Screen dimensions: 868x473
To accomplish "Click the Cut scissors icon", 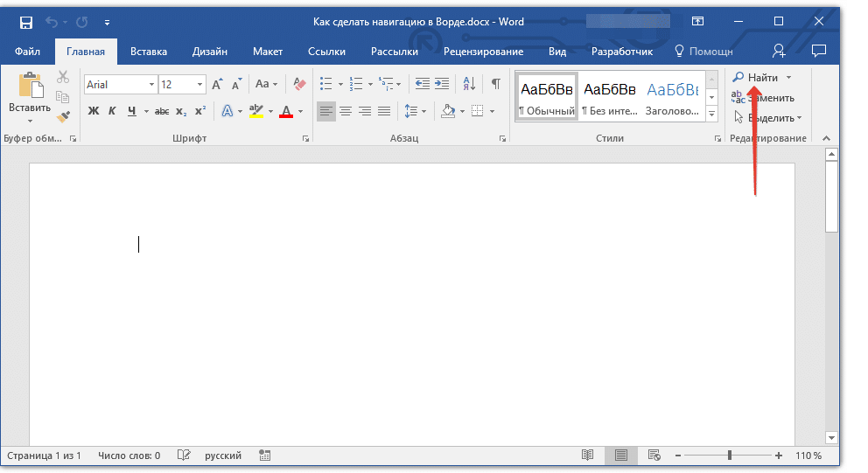I will click(63, 78).
